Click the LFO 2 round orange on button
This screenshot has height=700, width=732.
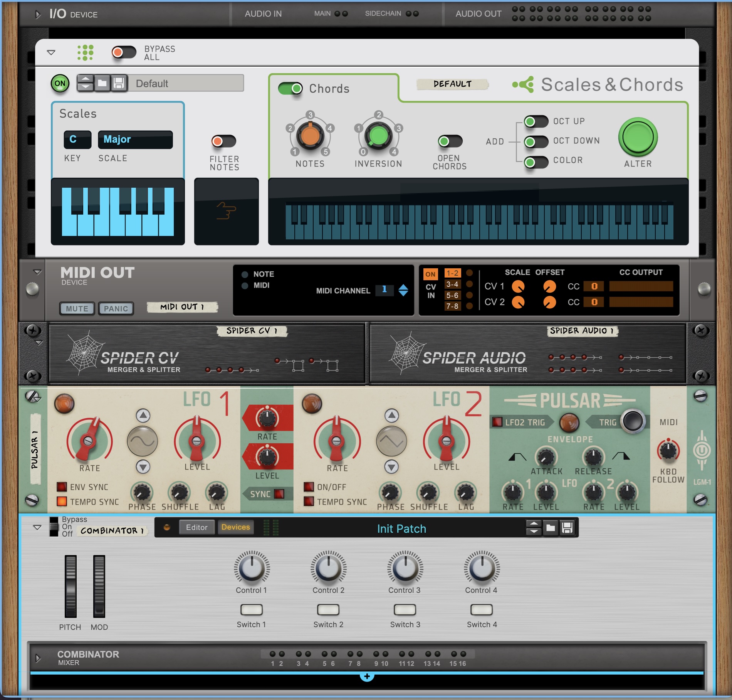pyautogui.click(x=312, y=404)
